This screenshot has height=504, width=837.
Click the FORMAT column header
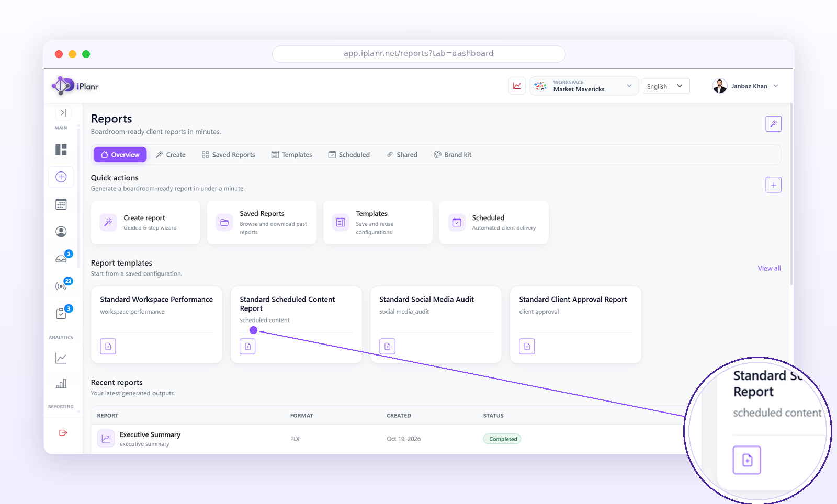302,416
